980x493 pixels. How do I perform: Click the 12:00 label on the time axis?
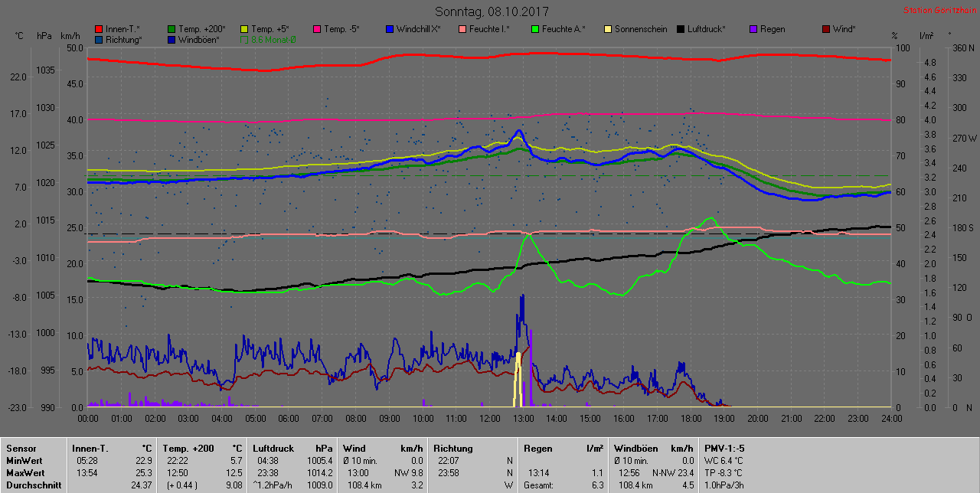click(x=489, y=418)
